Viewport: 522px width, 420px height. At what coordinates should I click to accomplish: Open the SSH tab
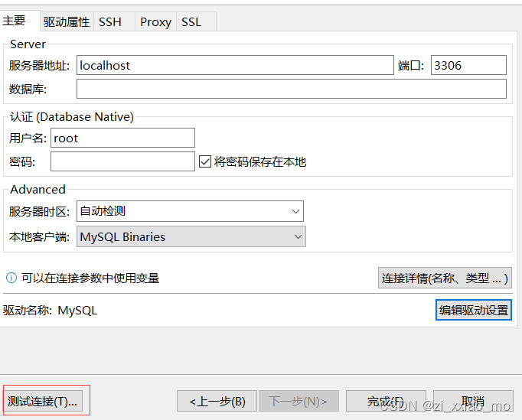point(114,22)
